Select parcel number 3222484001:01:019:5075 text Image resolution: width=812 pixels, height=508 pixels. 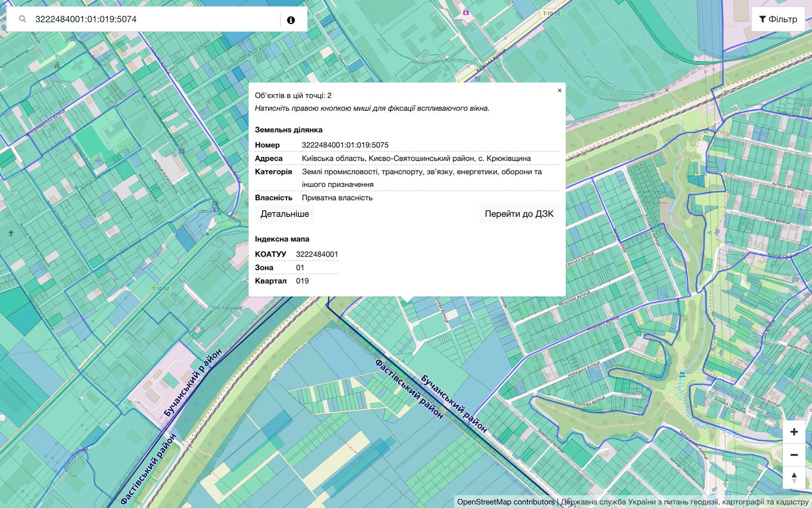(x=345, y=145)
